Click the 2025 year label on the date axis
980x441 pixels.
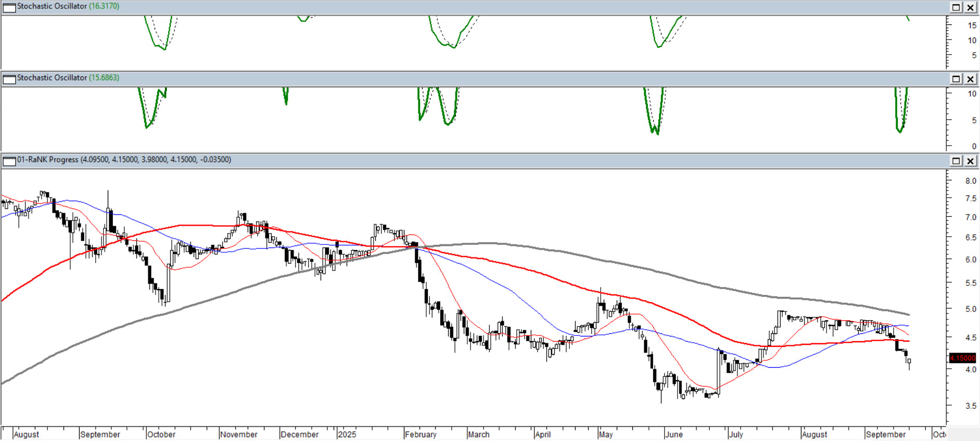[347, 434]
